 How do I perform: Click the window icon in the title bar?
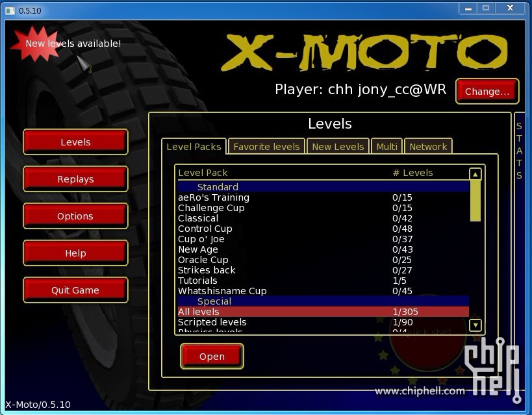pos(10,11)
